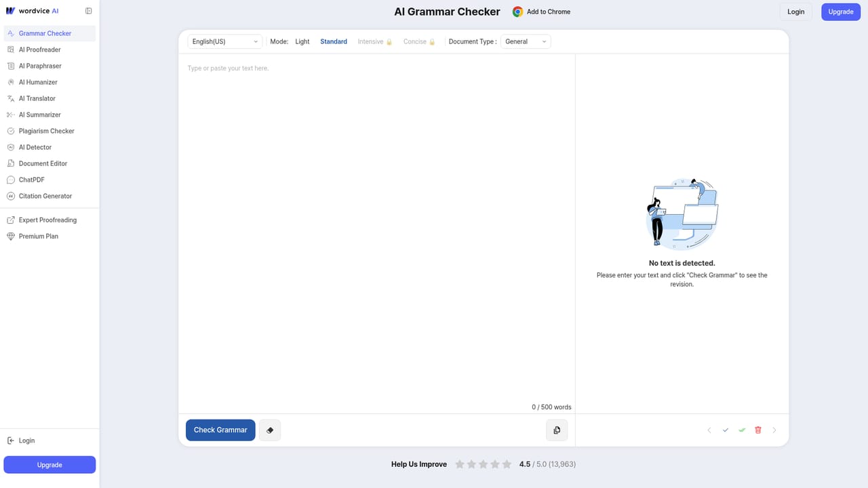Click the "No text is detected." message
The height and width of the screenshot is (488, 868).
pos(682,263)
